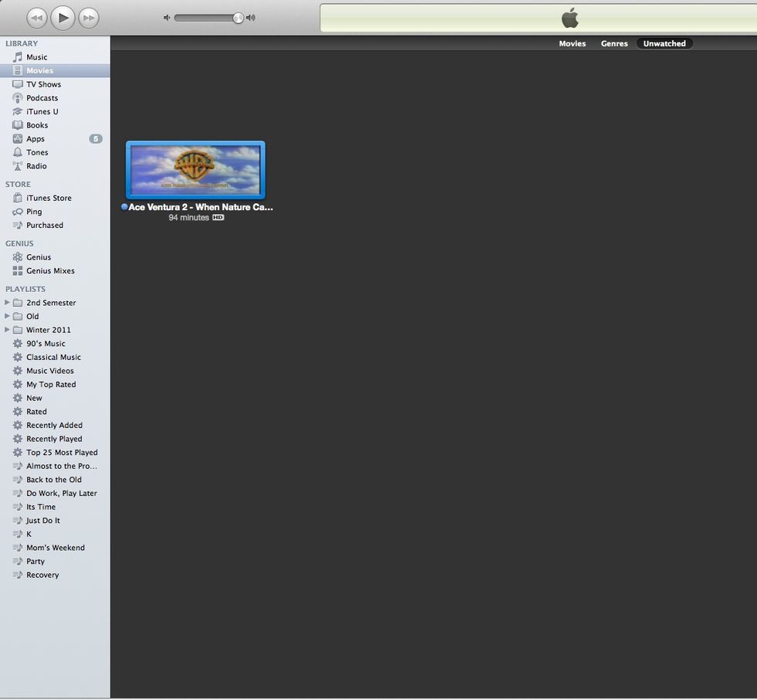Click the Ping speech bubble icon
Image resolution: width=757 pixels, height=700 pixels.
(17, 212)
